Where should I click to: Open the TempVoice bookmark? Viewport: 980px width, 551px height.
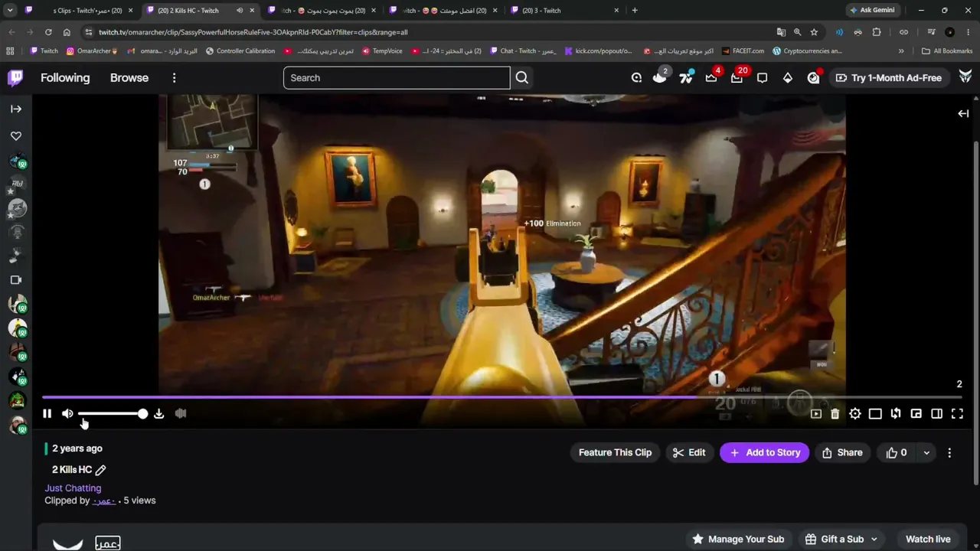pos(381,51)
